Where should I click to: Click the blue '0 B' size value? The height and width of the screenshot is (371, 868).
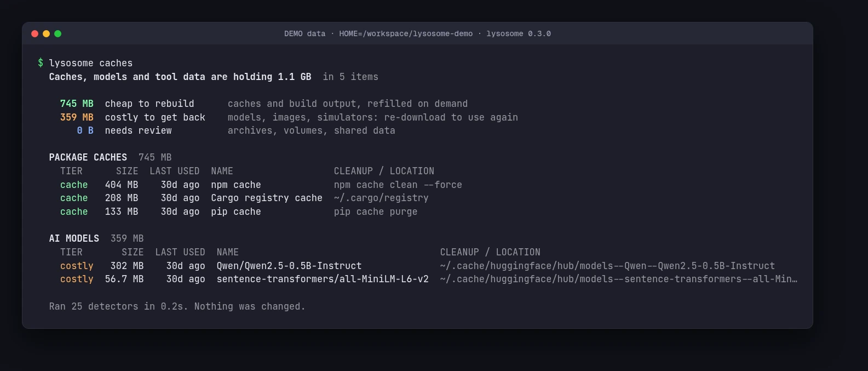(x=85, y=130)
